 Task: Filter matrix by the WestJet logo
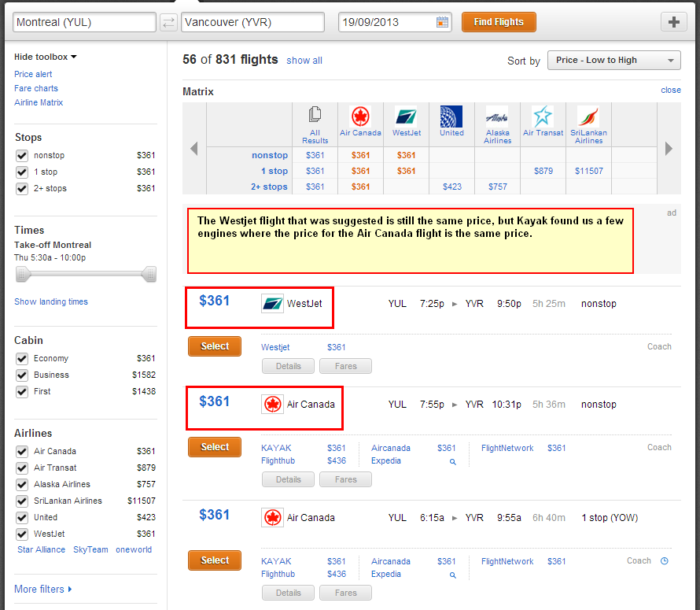(x=407, y=116)
